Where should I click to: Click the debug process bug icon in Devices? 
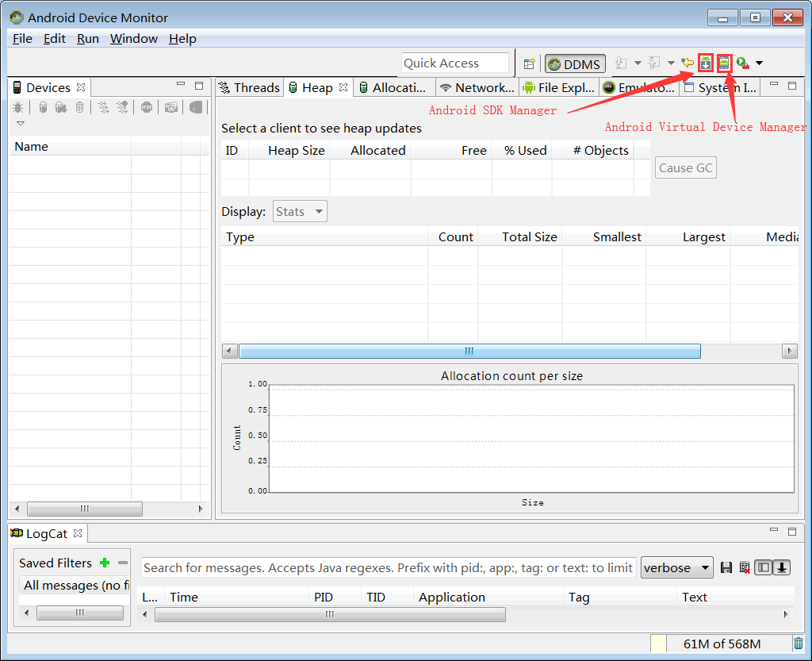(x=17, y=107)
